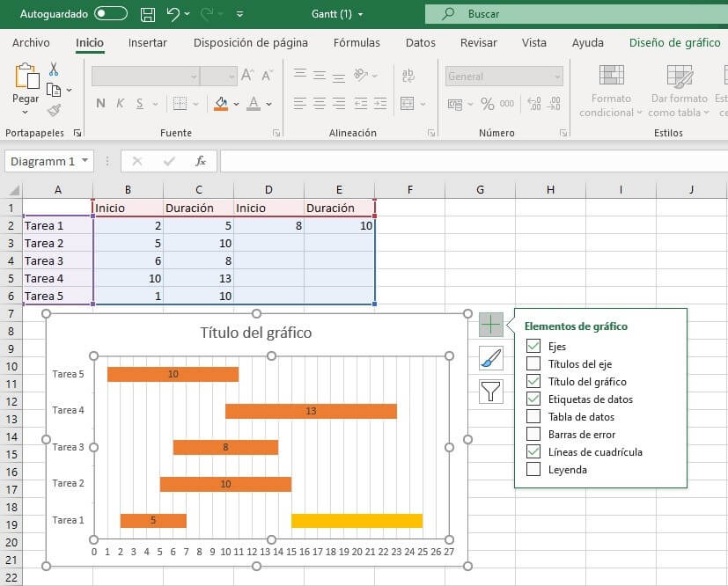Toggle bold N formatting
This screenshot has height=586, width=728.
click(100, 104)
